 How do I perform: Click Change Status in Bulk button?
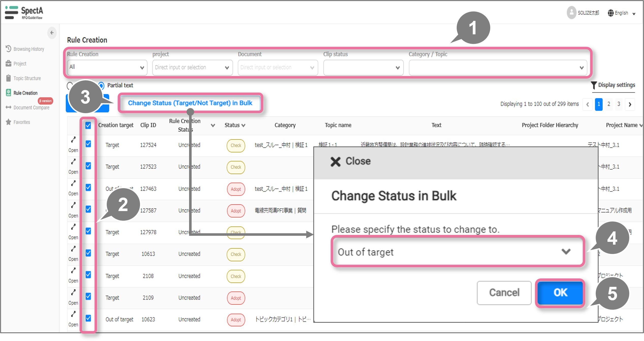(190, 103)
